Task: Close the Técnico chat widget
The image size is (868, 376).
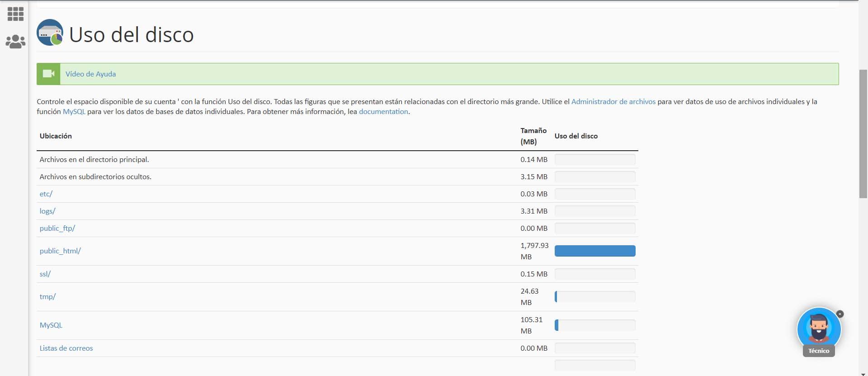Action: click(840, 314)
